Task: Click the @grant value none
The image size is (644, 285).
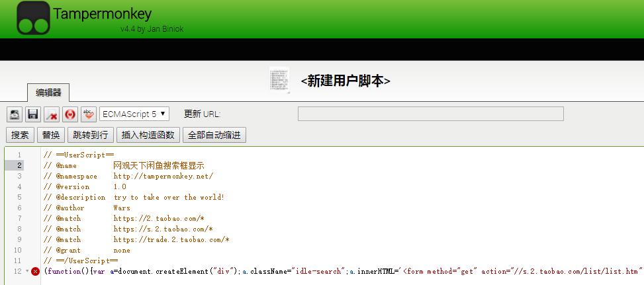Action: tap(122, 250)
